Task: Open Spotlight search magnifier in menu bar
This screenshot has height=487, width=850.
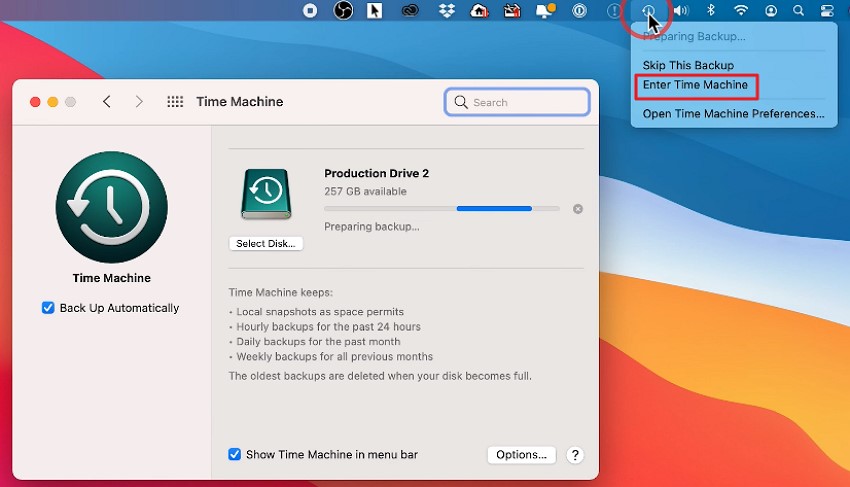Action: [x=798, y=10]
